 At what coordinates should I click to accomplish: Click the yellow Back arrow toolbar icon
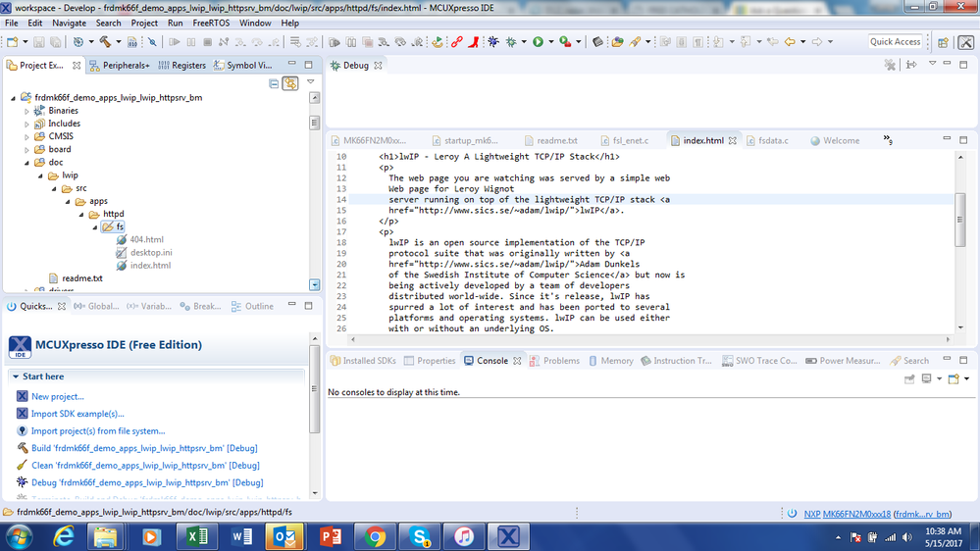coord(790,42)
